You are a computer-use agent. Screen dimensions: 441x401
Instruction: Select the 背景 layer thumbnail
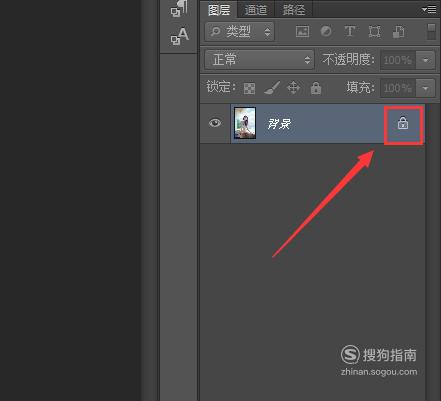(x=245, y=123)
